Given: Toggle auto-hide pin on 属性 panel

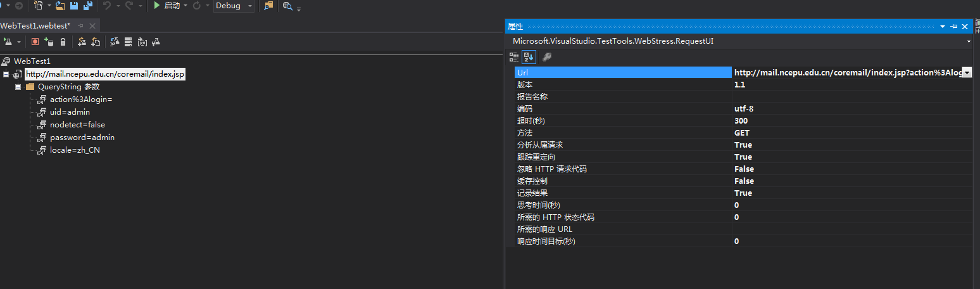Looking at the screenshot, I should [x=954, y=27].
